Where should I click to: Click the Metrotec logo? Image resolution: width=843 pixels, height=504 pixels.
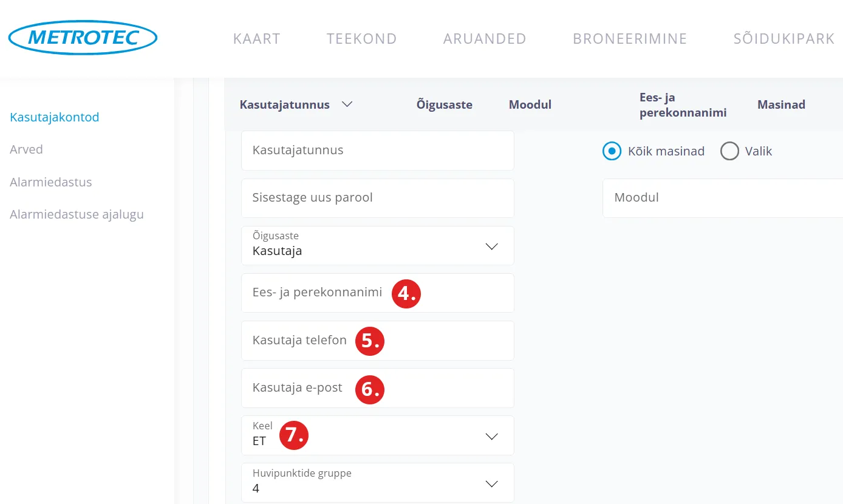tap(83, 38)
